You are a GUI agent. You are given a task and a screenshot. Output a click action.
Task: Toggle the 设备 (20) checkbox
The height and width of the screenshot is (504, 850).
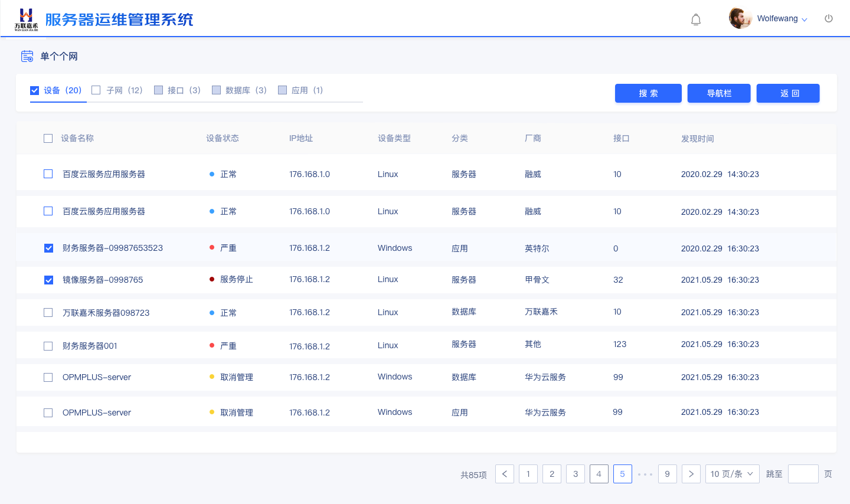35,90
